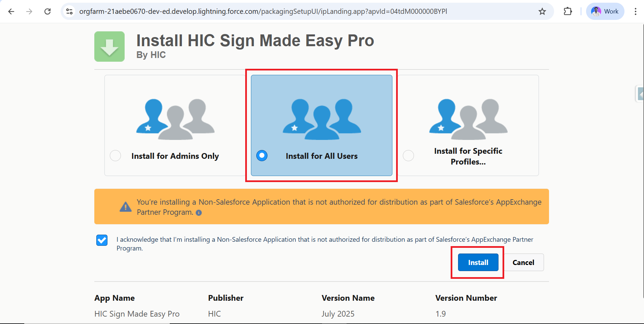Click the Publisher column header

226,298
